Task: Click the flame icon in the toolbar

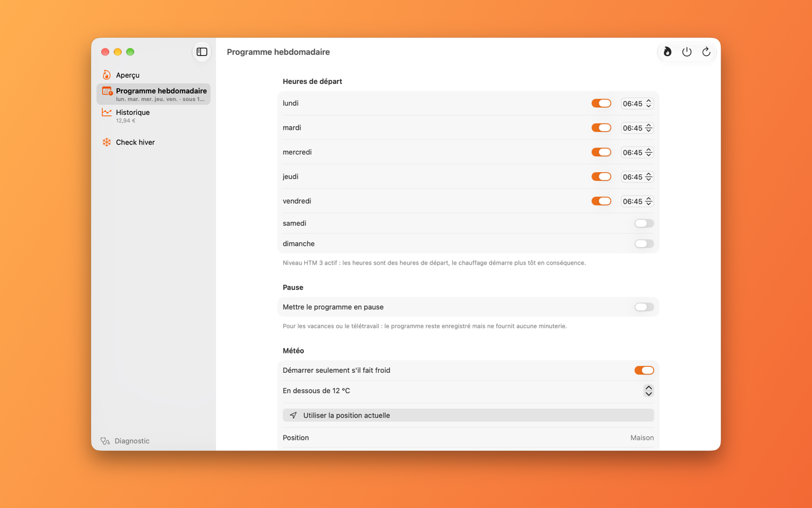Action: (667, 52)
